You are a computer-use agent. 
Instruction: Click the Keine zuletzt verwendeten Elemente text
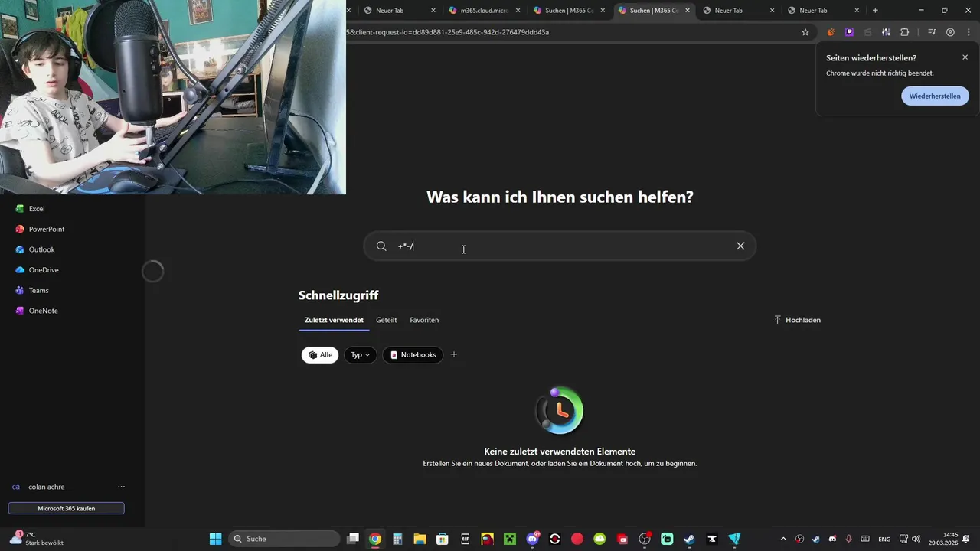coord(560,452)
